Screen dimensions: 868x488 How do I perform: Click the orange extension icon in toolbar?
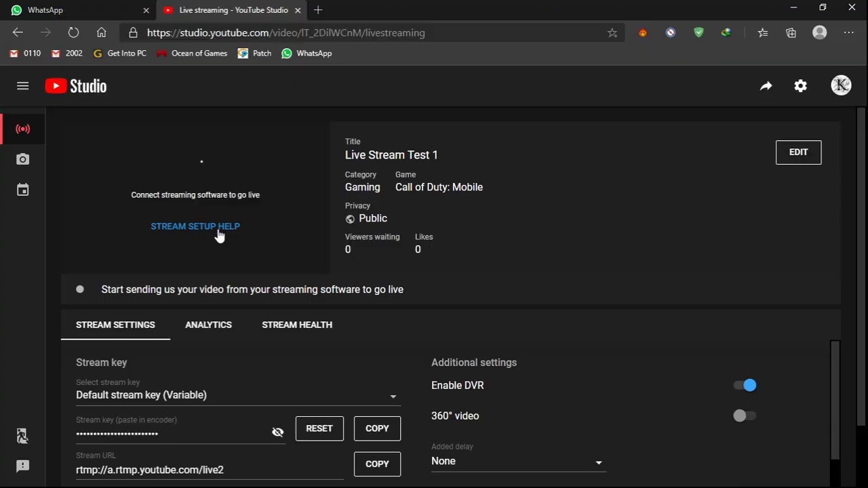pyautogui.click(x=643, y=33)
